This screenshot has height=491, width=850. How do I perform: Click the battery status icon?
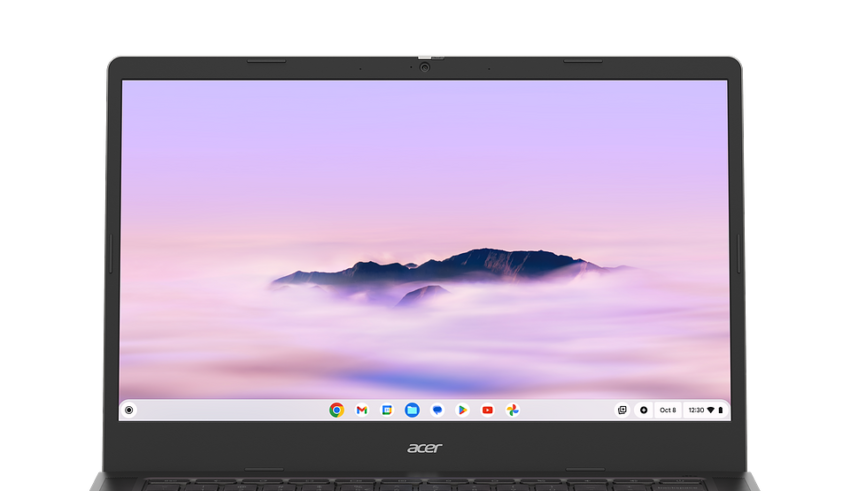click(720, 410)
